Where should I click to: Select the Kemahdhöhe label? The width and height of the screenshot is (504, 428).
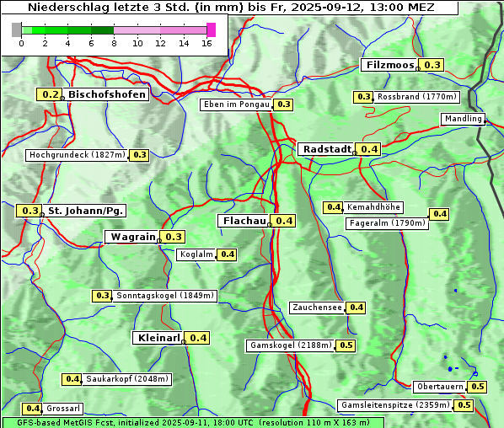tap(373, 207)
